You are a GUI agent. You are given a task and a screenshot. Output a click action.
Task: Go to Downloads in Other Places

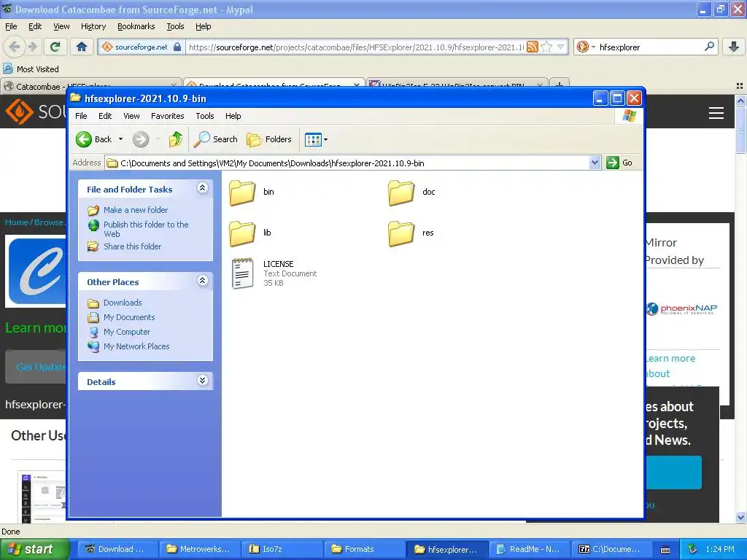[123, 303]
